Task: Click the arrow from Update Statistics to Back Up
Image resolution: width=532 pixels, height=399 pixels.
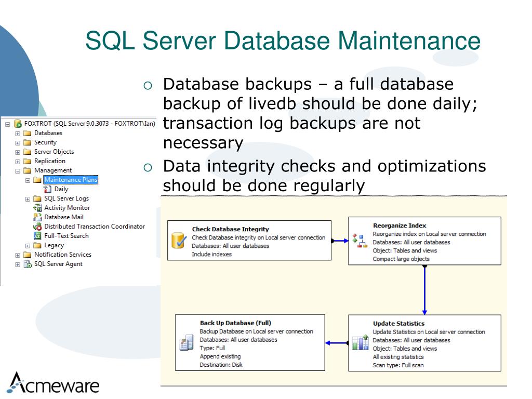Action: click(337, 343)
